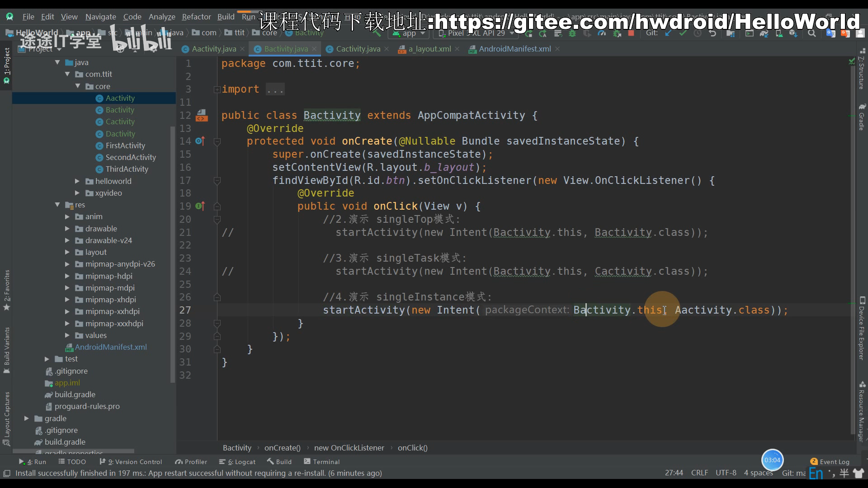Toggle the Build Variants side panel
Viewport: 868px width, 488px height.
click(x=6, y=350)
